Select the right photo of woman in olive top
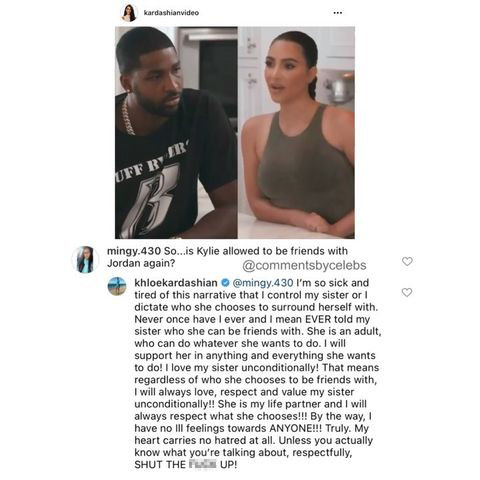Image resolution: width=480 pixels, height=480 pixels. [296, 133]
